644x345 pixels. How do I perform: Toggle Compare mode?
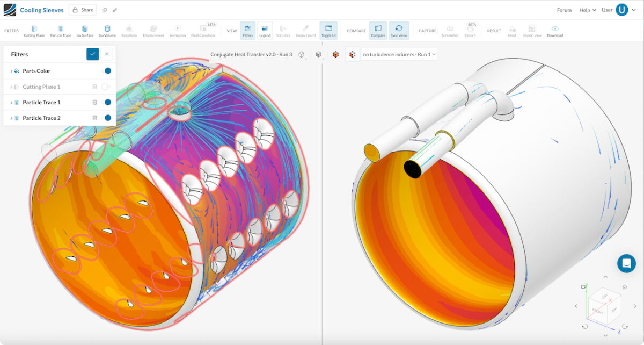(x=378, y=31)
